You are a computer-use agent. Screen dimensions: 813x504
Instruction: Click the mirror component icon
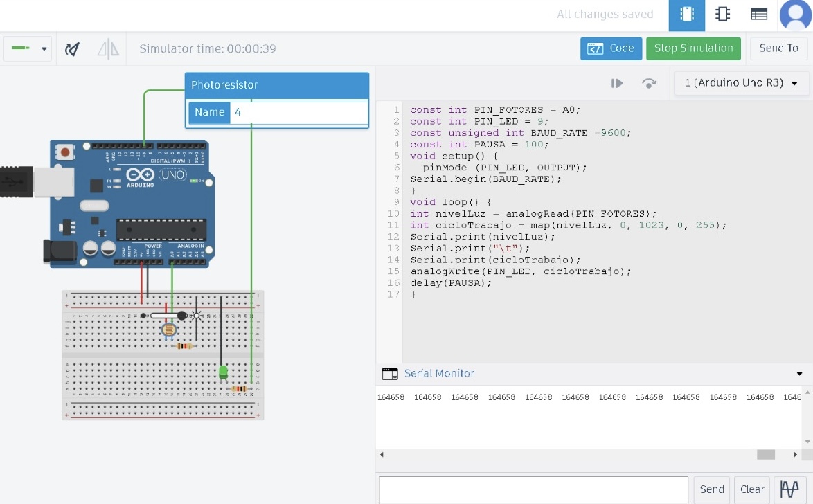(x=108, y=49)
